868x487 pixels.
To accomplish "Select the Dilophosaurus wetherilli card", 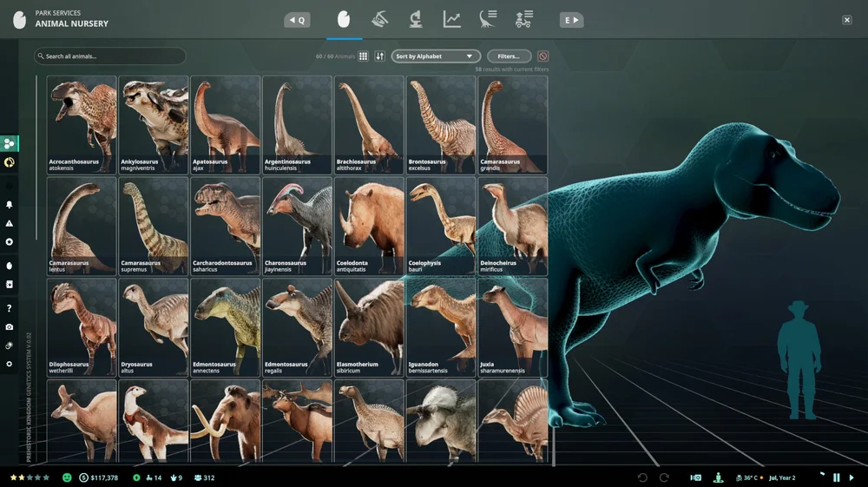I will coord(82,327).
